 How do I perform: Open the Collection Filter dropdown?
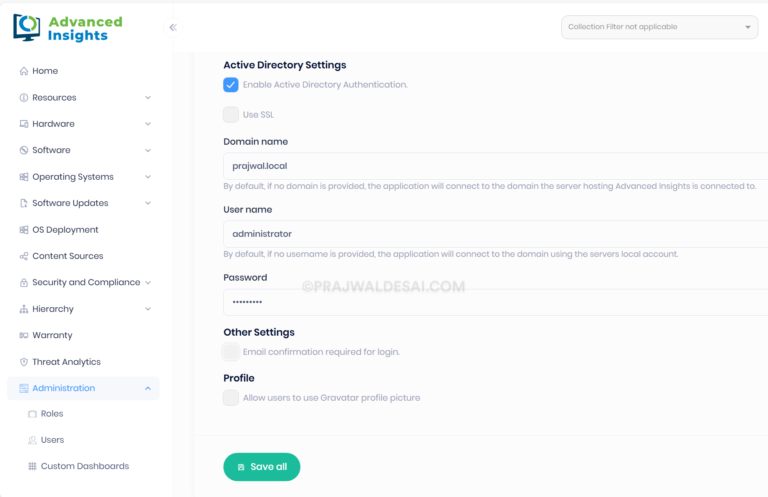659,27
